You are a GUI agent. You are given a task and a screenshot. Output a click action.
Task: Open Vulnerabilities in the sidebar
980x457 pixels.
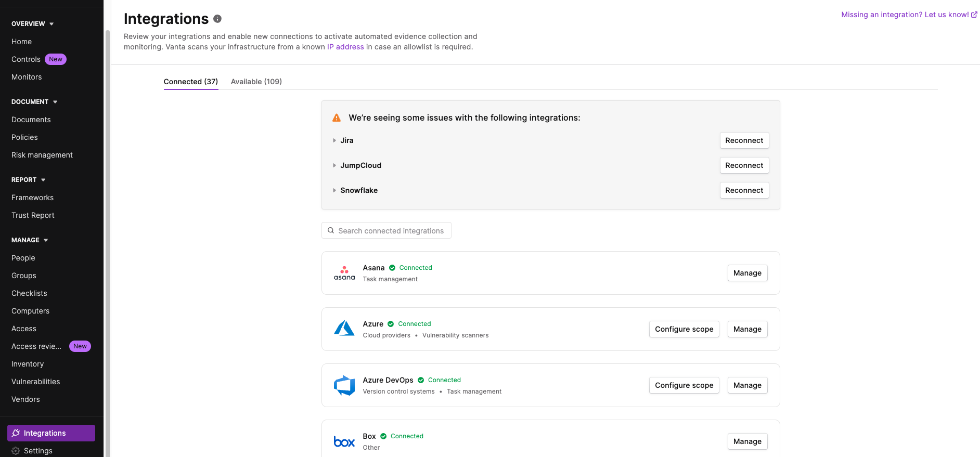pos(36,382)
